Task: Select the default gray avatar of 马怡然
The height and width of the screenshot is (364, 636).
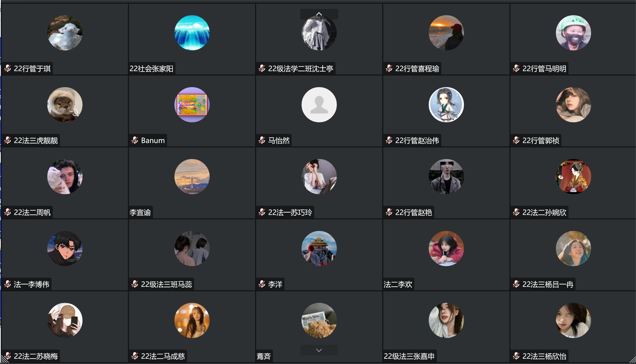Action: [319, 105]
